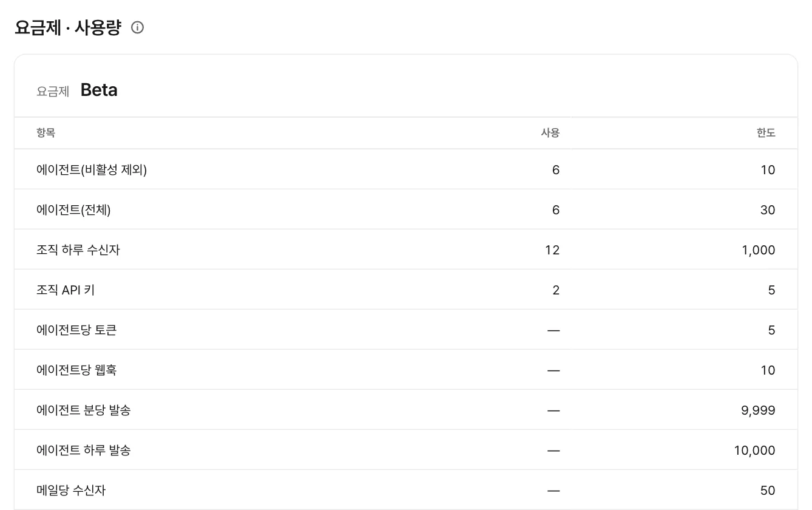Click the 사용 column header
The height and width of the screenshot is (510, 812).
550,133
